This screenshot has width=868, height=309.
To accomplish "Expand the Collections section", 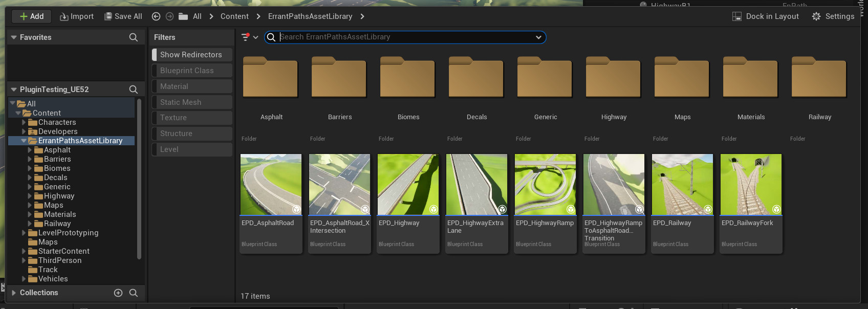I will point(14,293).
